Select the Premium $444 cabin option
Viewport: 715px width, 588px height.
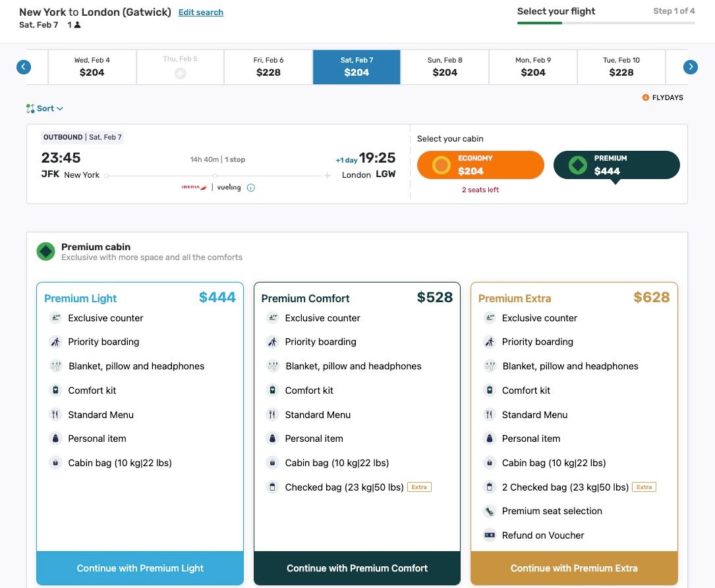coord(616,165)
